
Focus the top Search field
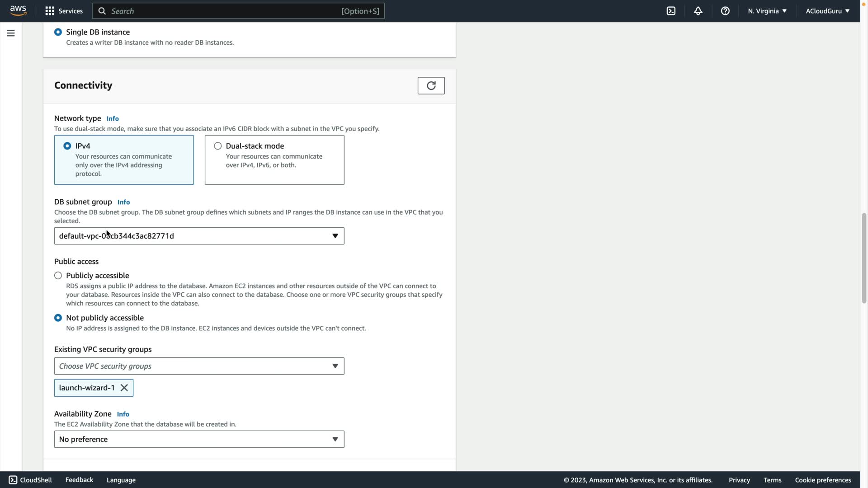tap(226, 11)
